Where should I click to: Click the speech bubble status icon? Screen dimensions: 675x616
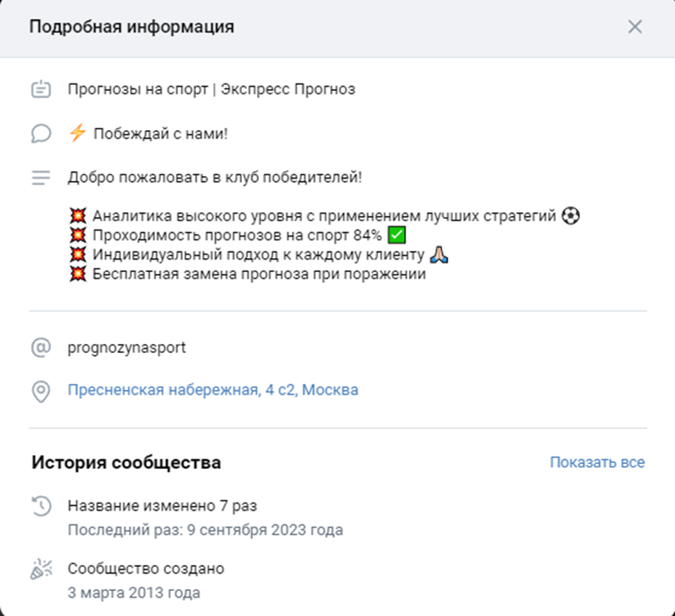pyautogui.click(x=39, y=133)
